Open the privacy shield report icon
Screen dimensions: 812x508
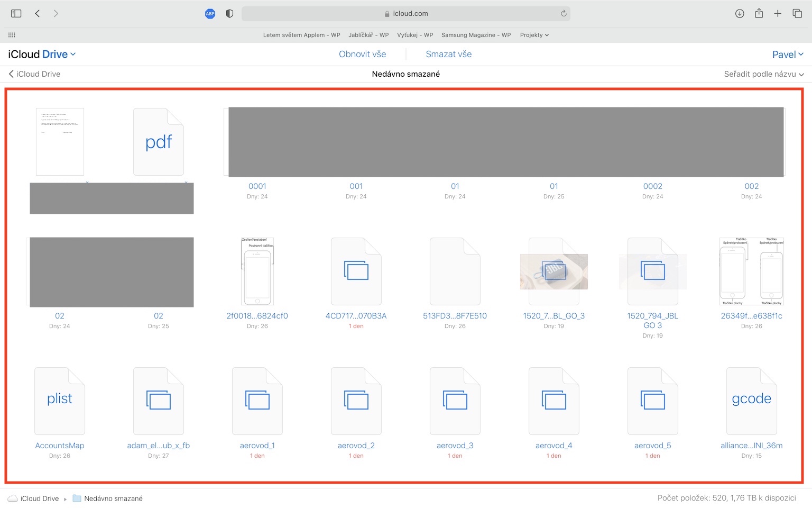229,14
